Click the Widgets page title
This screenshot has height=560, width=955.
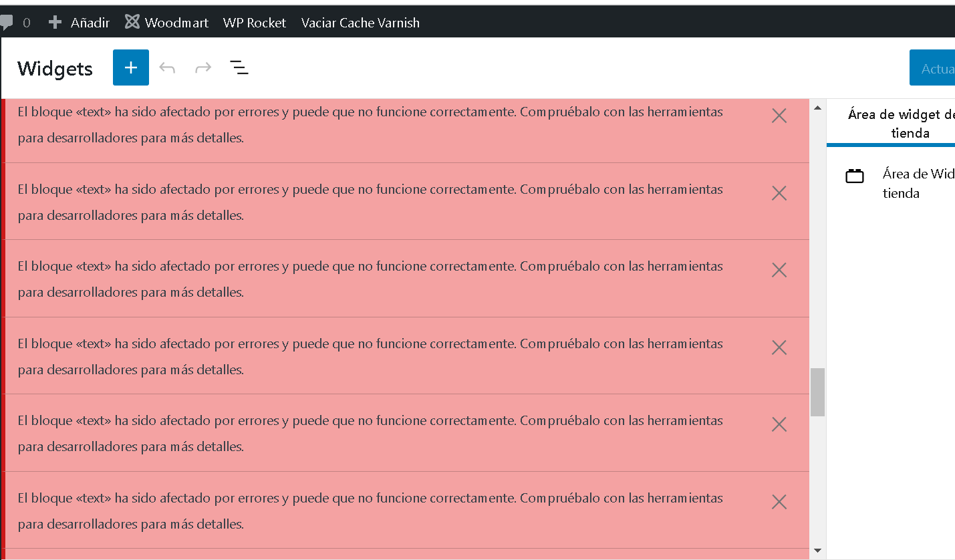click(55, 68)
